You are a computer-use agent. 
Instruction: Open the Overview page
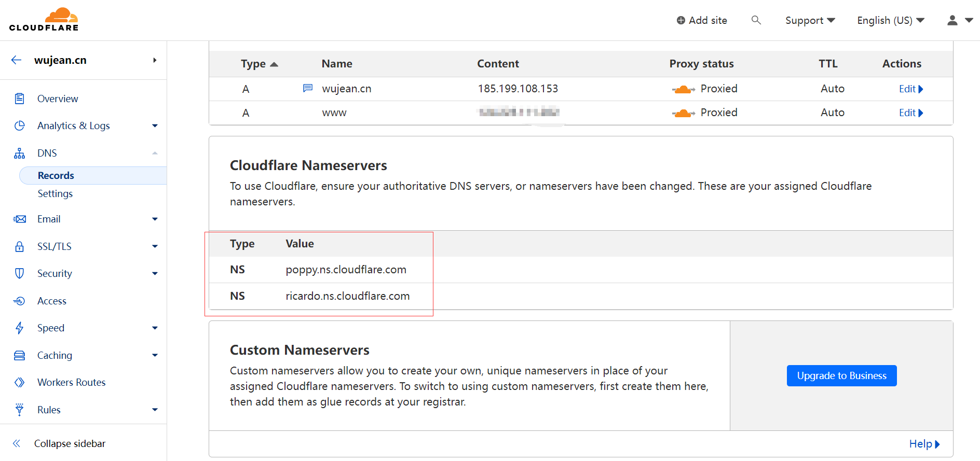click(58, 99)
